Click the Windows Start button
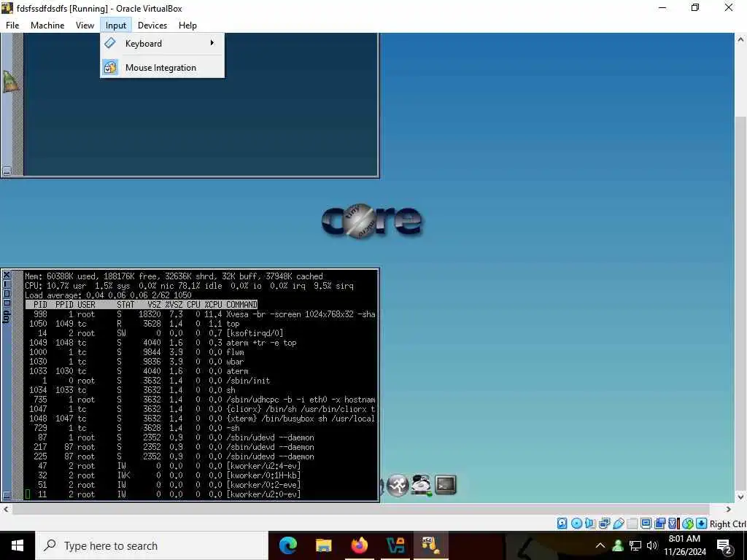This screenshot has height=560, width=747. click(x=18, y=545)
